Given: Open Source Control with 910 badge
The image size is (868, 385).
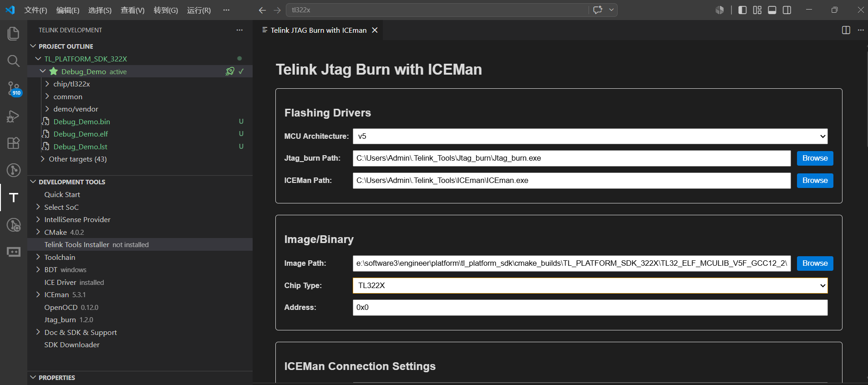Looking at the screenshot, I should [14, 88].
